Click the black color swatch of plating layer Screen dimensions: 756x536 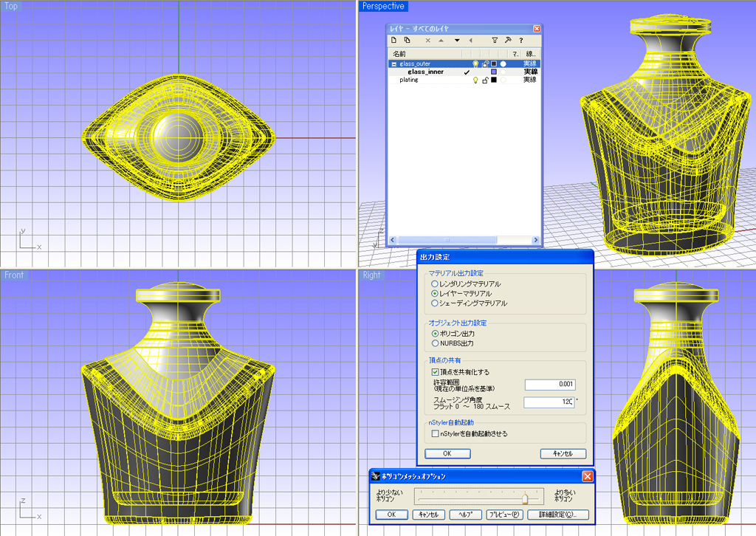[494, 80]
